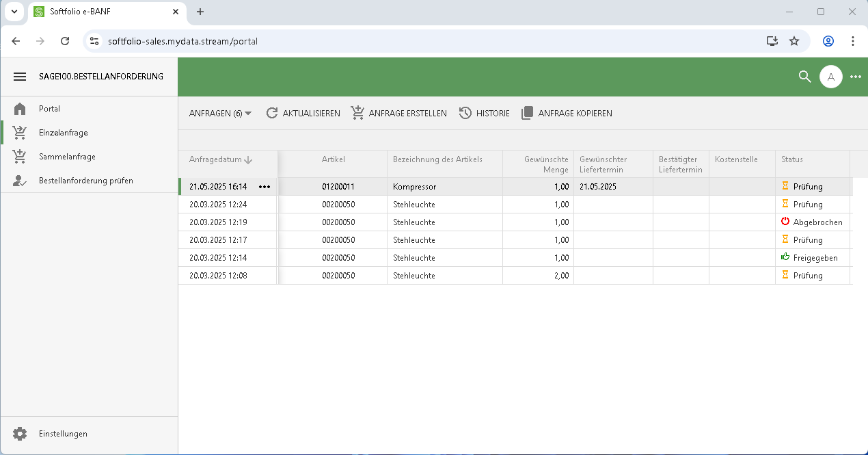Click the Anfrage kopieren copy icon

[527, 113]
